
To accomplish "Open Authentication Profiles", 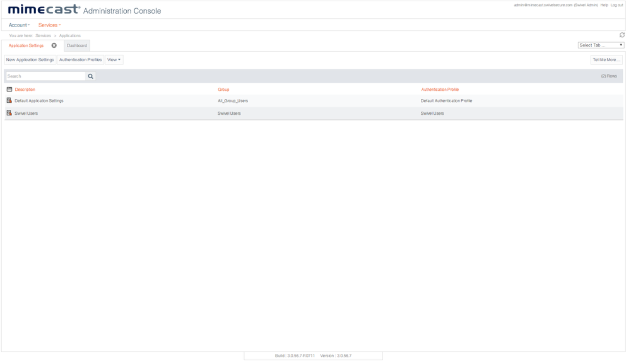I will point(80,59).
